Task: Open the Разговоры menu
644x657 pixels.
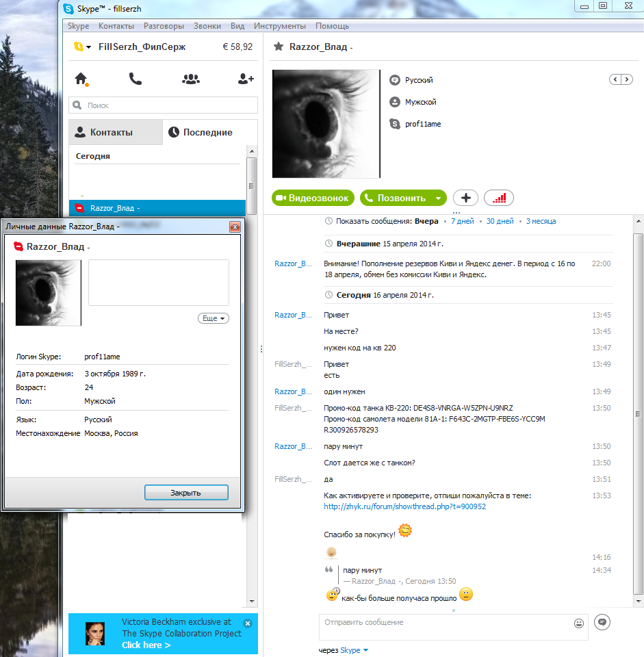Action: click(164, 26)
